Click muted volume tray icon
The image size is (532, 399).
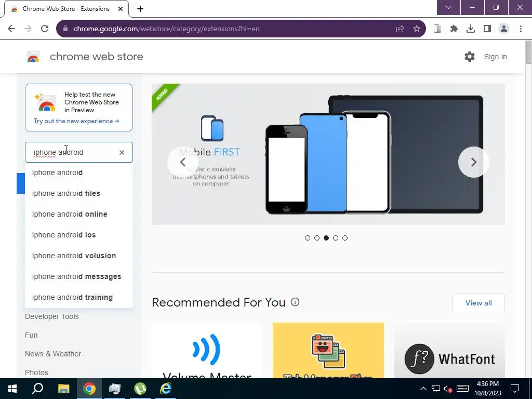[x=448, y=389]
